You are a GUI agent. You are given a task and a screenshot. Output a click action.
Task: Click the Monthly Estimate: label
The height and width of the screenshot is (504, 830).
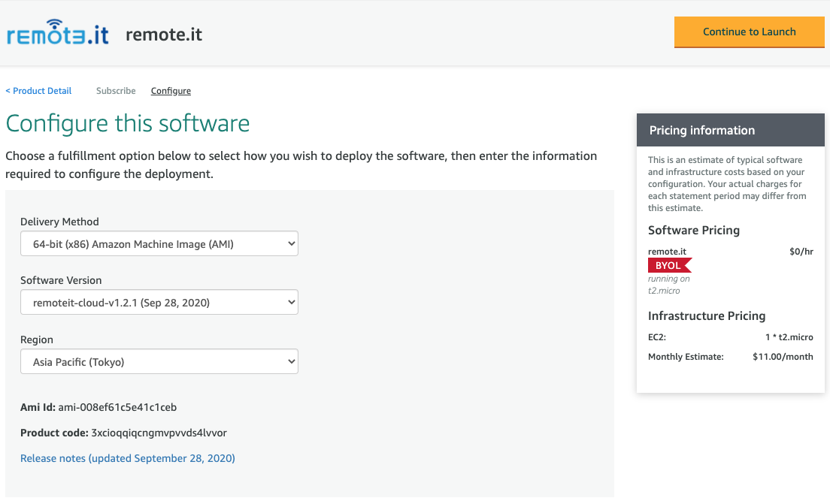click(x=686, y=357)
